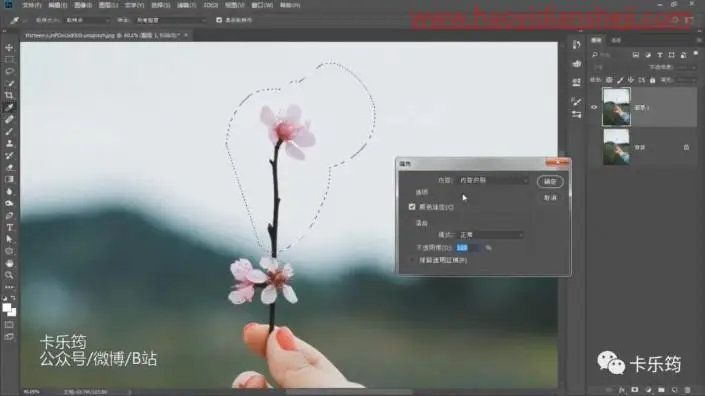Viewport: 705px width, 396px height.
Task: Open the Layer (图层) menu
Action: coord(108,5)
